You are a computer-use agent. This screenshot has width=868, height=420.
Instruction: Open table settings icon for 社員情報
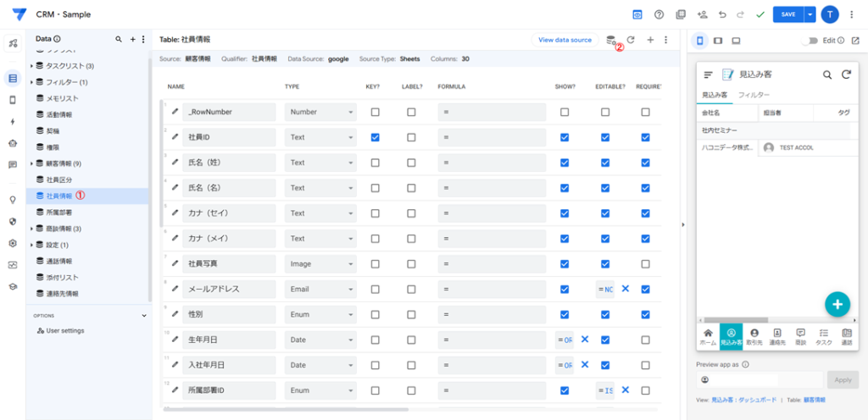pos(612,40)
